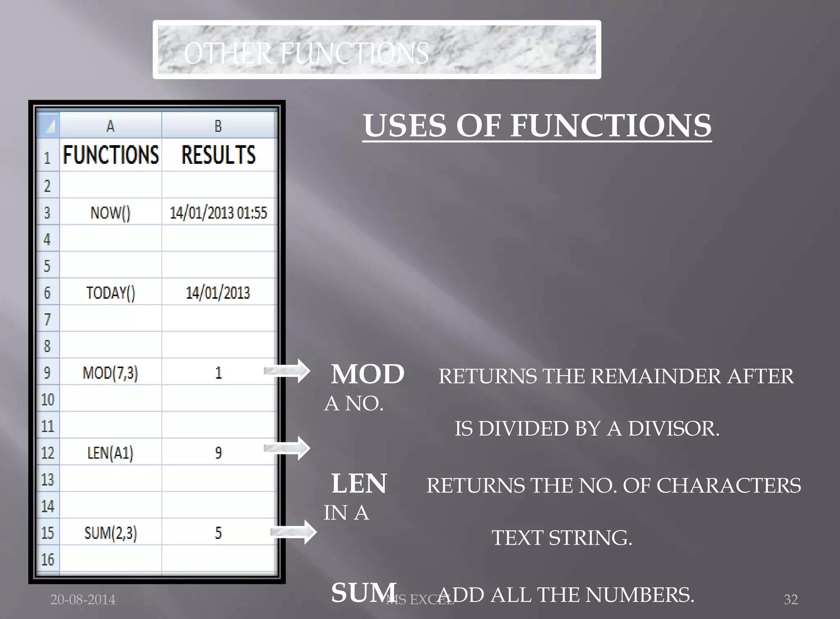The image size is (840, 619).
Task: Click the text IS DIVIDED BY A DIVISOR.
Action: click(587, 429)
